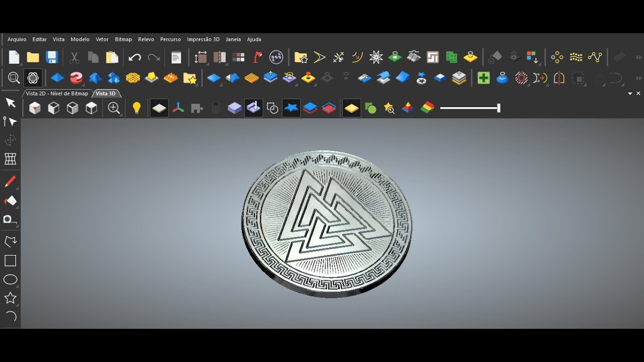
Task: Pick the ellipse shape tool
Action: click(x=10, y=280)
